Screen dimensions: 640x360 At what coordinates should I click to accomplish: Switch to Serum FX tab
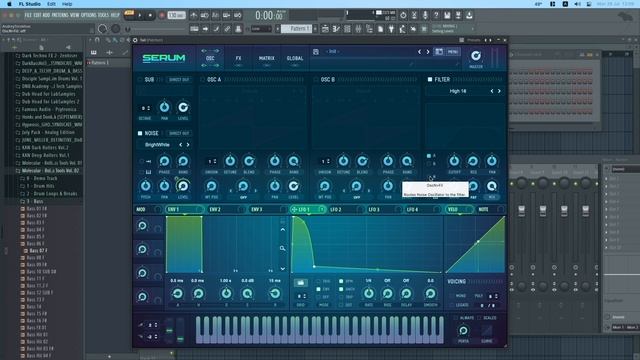238,58
